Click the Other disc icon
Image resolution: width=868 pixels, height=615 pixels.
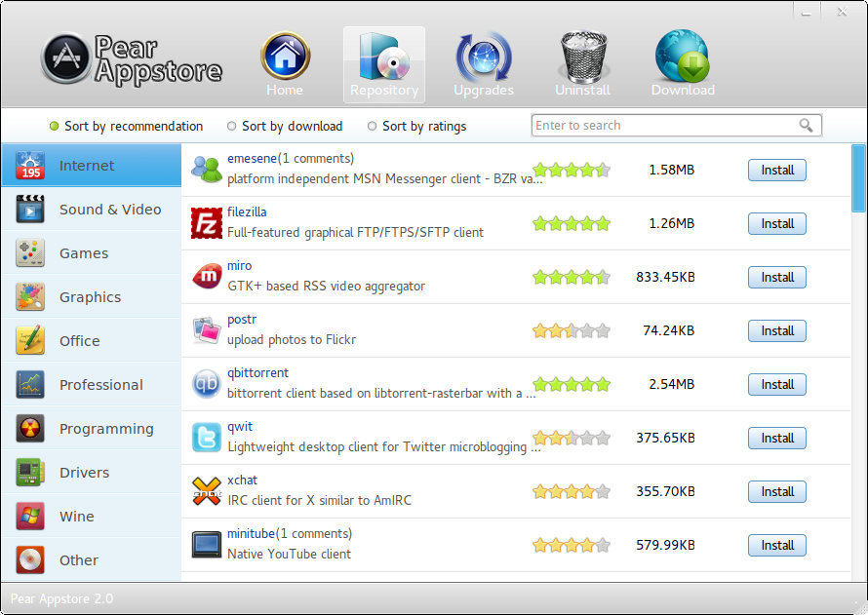coord(30,559)
